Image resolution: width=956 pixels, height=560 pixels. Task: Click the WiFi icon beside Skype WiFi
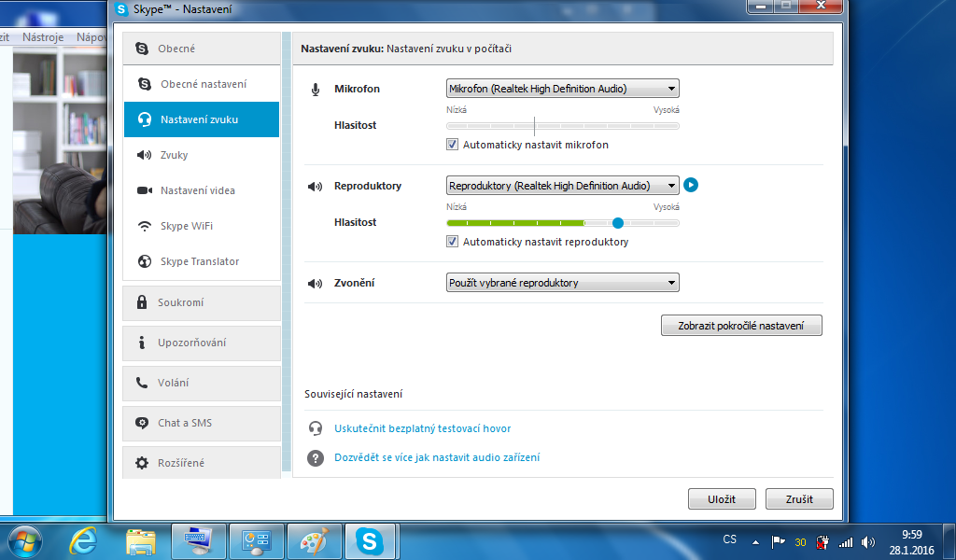[145, 226]
